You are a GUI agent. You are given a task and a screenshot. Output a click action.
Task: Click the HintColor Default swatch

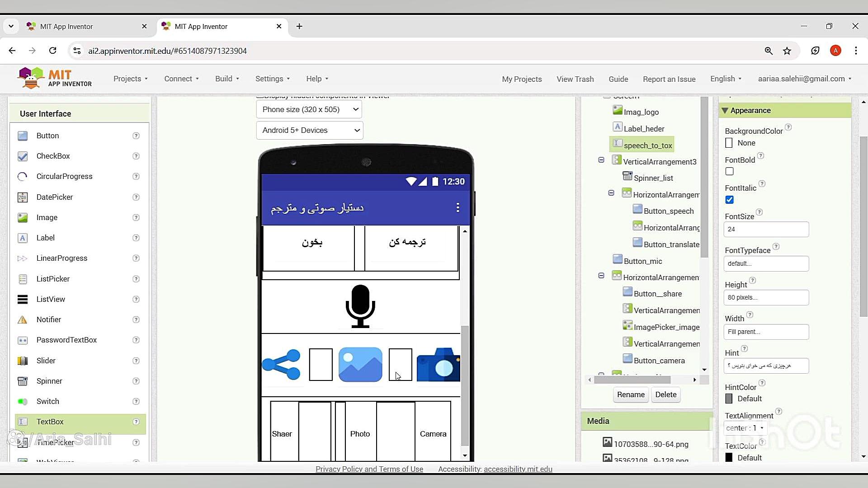tap(729, 399)
